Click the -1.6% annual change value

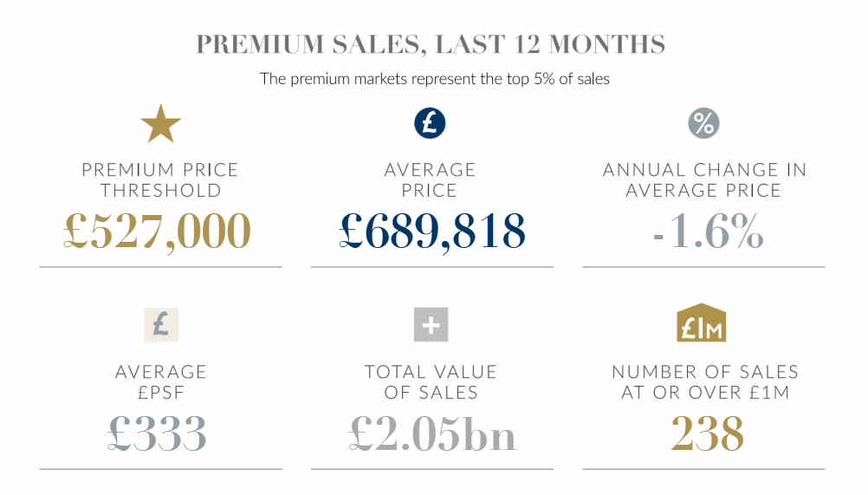tap(708, 232)
